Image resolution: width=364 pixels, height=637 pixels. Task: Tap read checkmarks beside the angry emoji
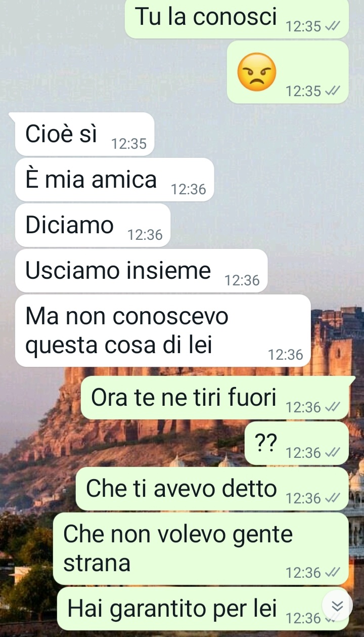click(333, 91)
